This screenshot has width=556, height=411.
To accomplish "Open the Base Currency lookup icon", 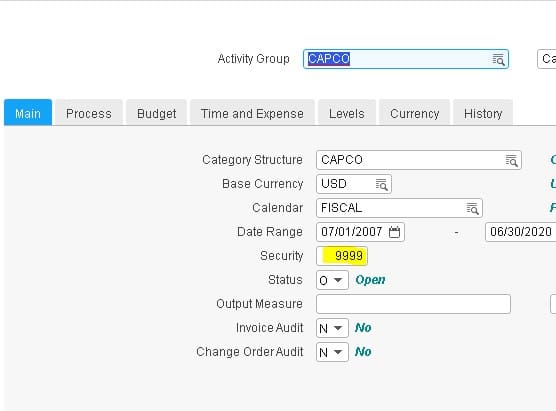I will [x=382, y=184].
